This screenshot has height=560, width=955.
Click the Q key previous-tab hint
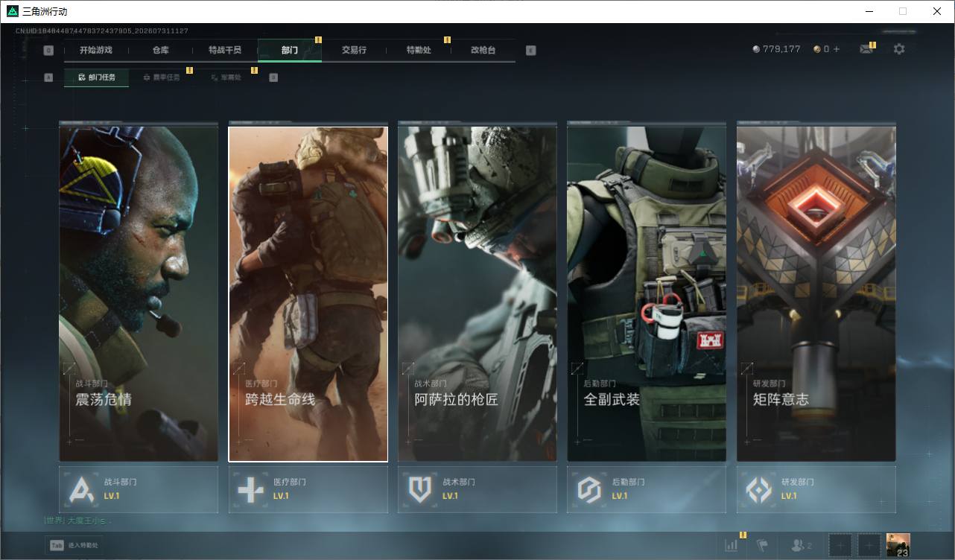point(48,51)
